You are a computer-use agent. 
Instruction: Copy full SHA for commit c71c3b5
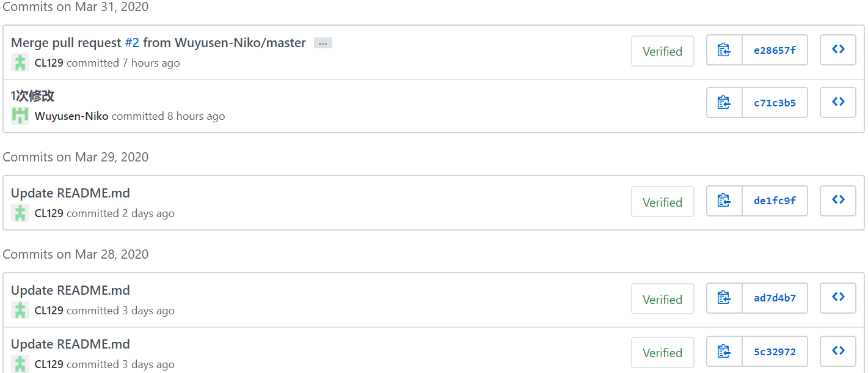point(724,103)
